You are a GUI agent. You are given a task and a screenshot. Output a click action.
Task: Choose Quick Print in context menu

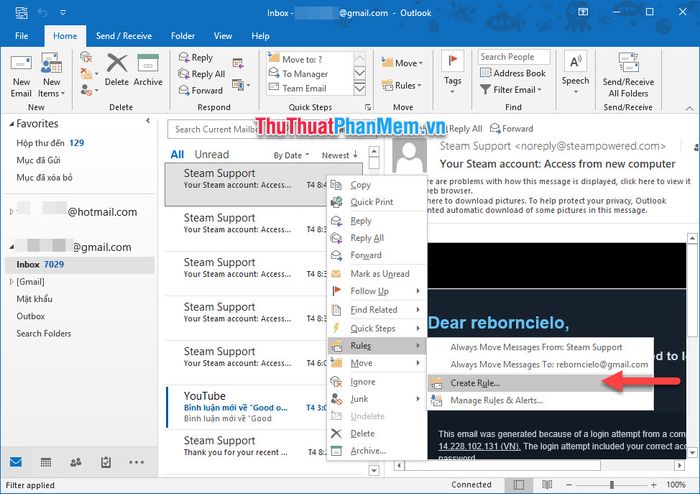(x=377, y=202)
